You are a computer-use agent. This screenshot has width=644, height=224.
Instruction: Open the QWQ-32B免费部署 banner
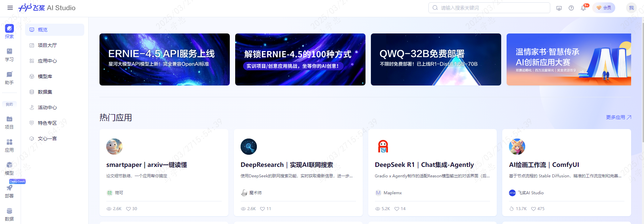[436, 59]
